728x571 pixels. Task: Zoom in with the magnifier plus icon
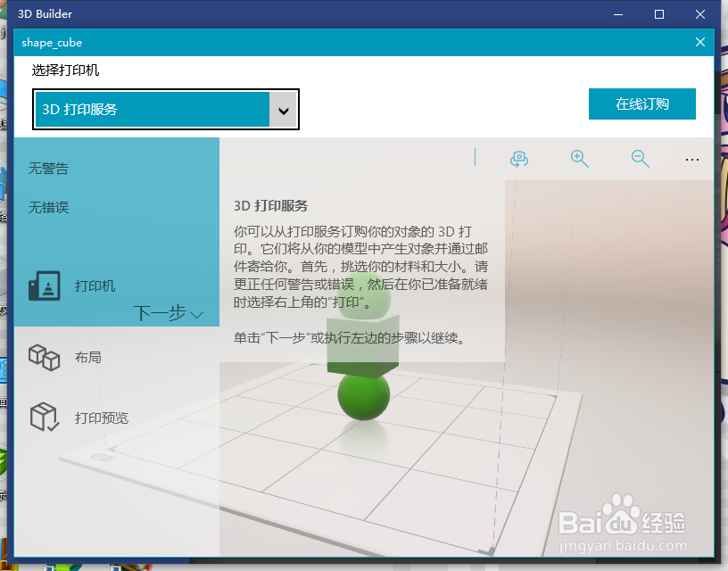(579, 159)
